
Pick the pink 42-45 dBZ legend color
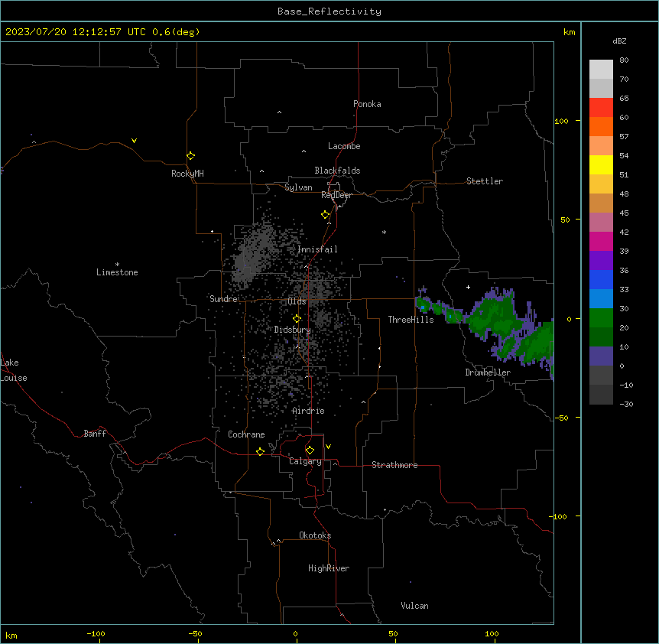pos(601,223)
